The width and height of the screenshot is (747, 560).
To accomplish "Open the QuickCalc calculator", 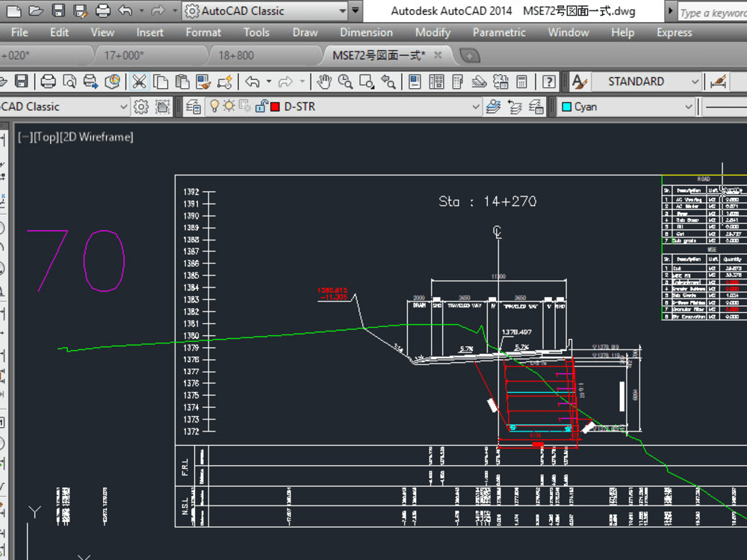I will [x=522, y=82].
